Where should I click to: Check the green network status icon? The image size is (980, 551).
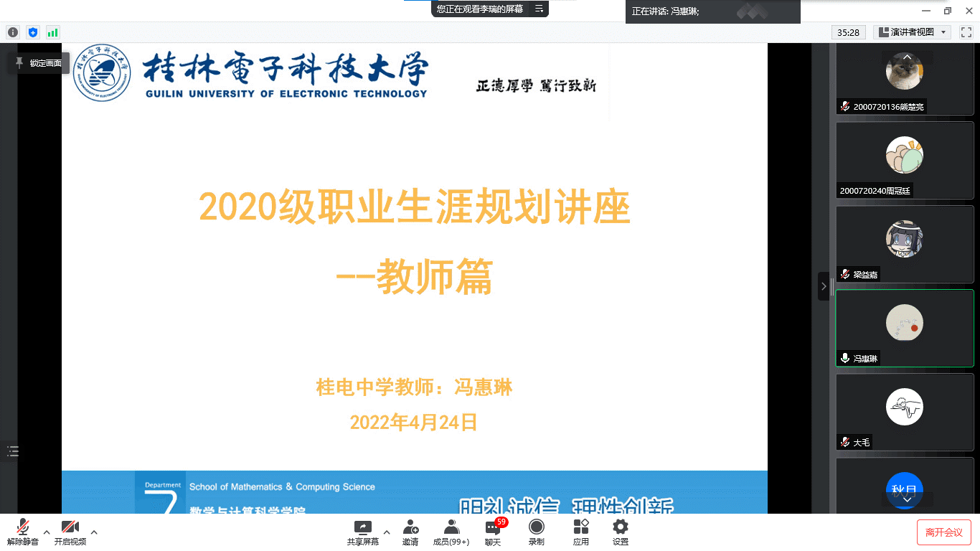coord(52,32)
